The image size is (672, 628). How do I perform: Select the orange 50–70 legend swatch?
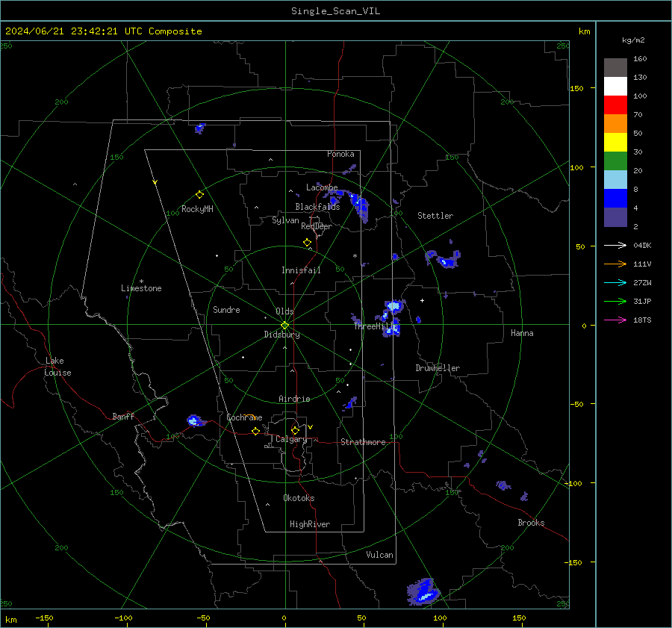click(x=615, y=124)
